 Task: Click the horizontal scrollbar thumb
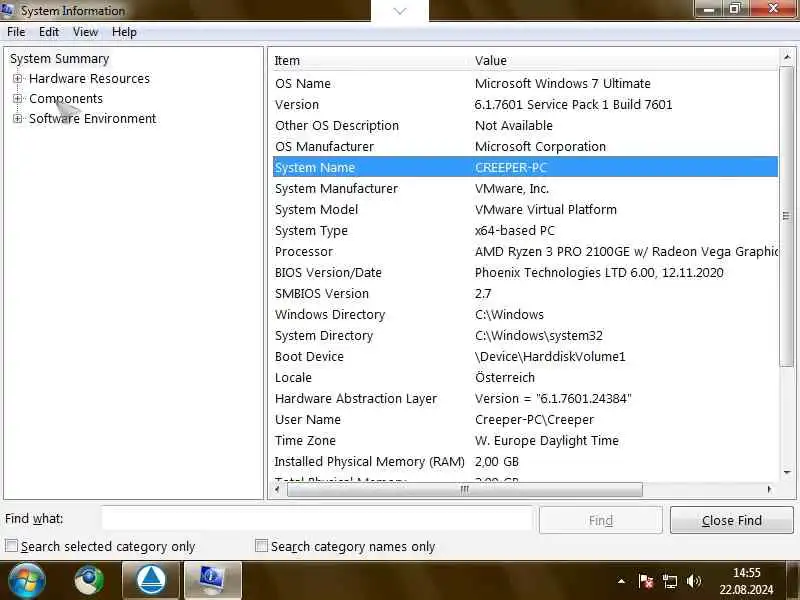(464, 489)
